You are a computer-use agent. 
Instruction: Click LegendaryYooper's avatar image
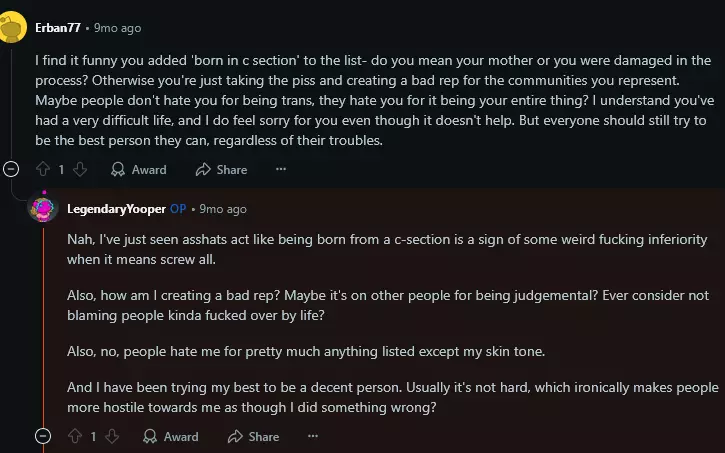pos(42,208)
